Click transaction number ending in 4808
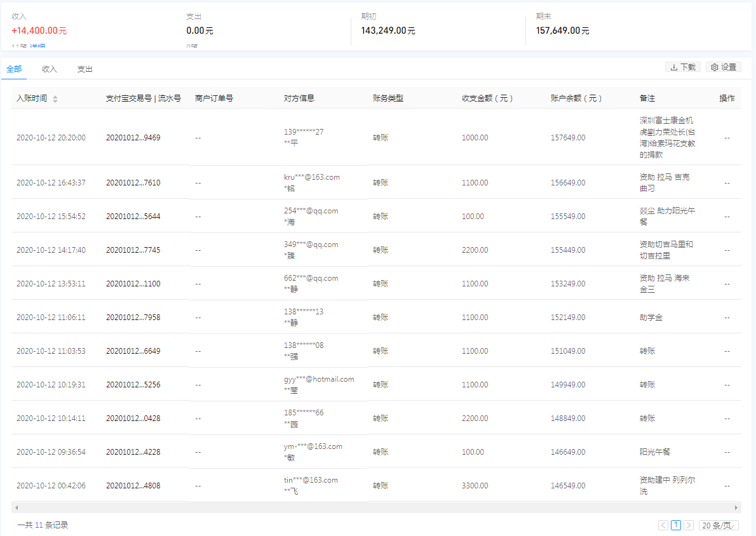The image size is (756, 536). click(x=133, y=486)
